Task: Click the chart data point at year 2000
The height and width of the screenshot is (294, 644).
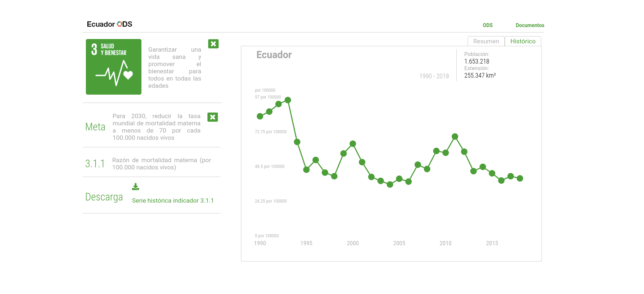Action: click(353, 144)
